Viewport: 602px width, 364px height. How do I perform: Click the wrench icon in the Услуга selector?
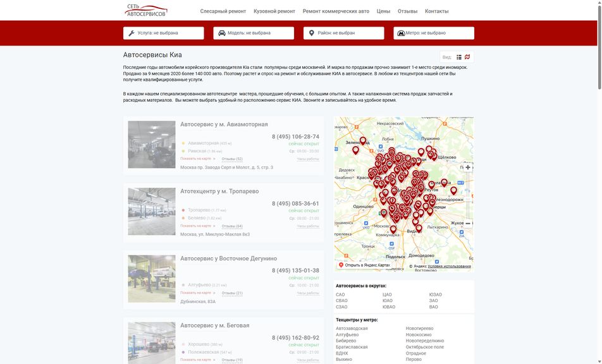(132, 33)
